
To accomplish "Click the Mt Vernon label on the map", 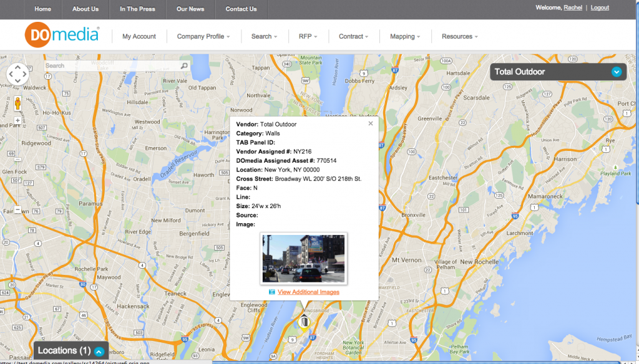I will (x=407, y=260).
